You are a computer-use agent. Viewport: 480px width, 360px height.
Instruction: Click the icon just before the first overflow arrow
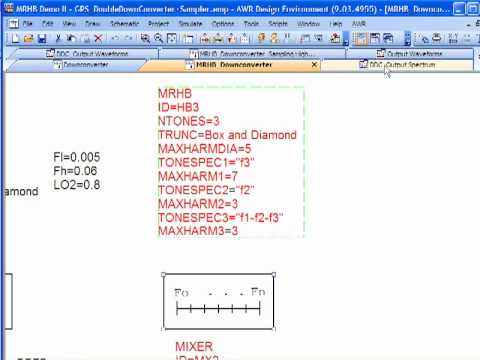[335, 38]
